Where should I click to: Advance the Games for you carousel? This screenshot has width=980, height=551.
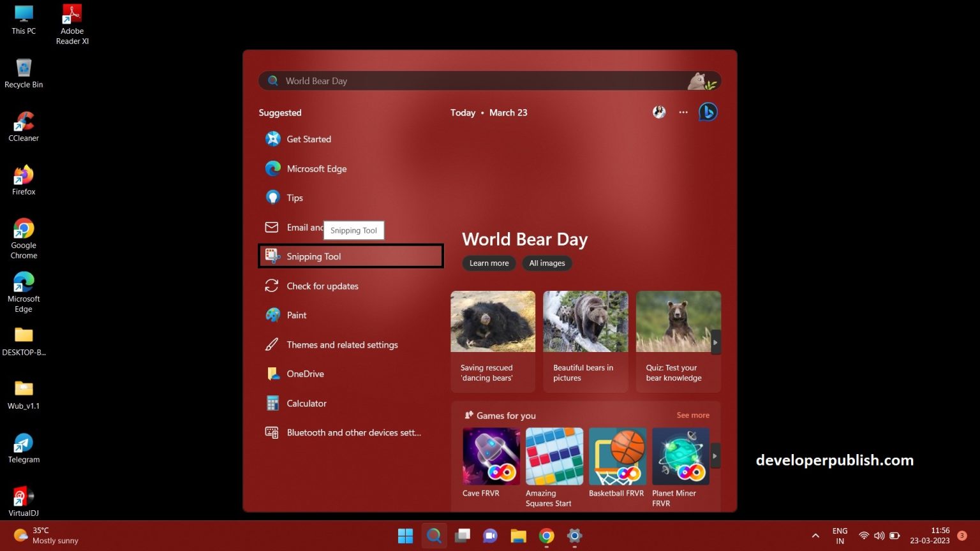[x=715, y=456]
